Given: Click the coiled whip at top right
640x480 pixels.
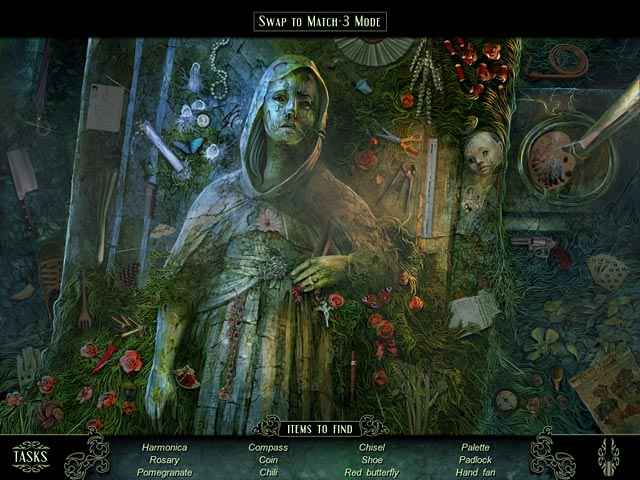Looking at the screenshot, I should [559, 62].
